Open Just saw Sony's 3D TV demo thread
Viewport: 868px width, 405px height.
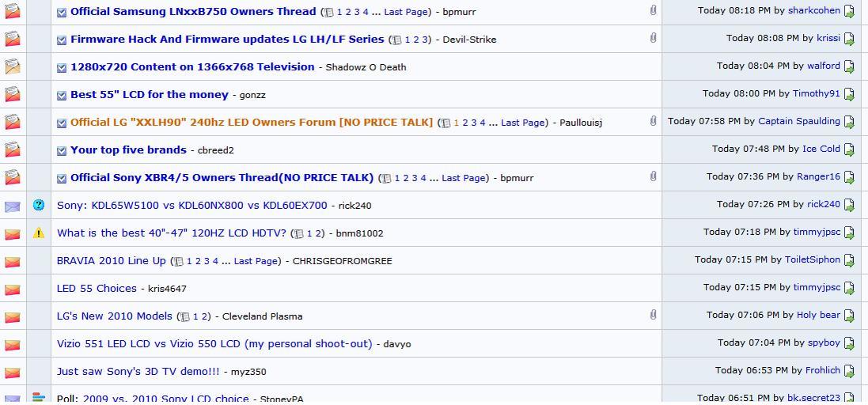point(138,371)
